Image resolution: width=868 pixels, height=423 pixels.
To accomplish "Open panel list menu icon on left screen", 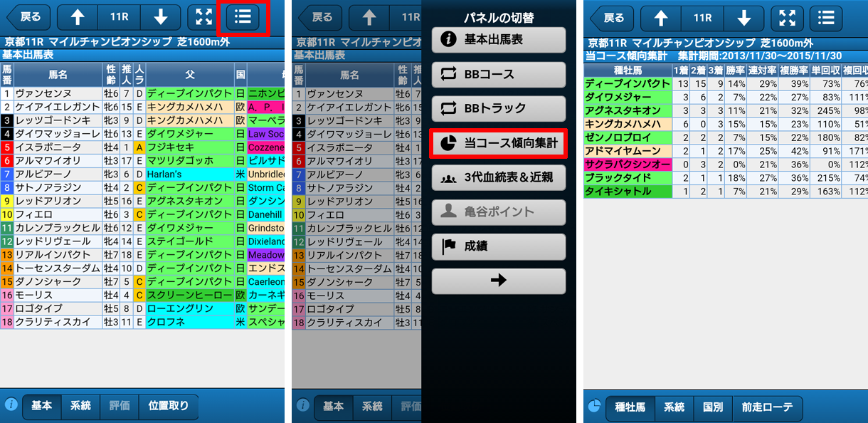I will [243, 17].
